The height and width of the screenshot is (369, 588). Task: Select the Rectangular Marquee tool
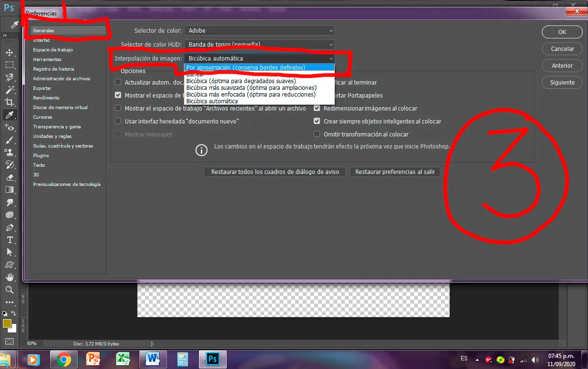coord(9,65)
